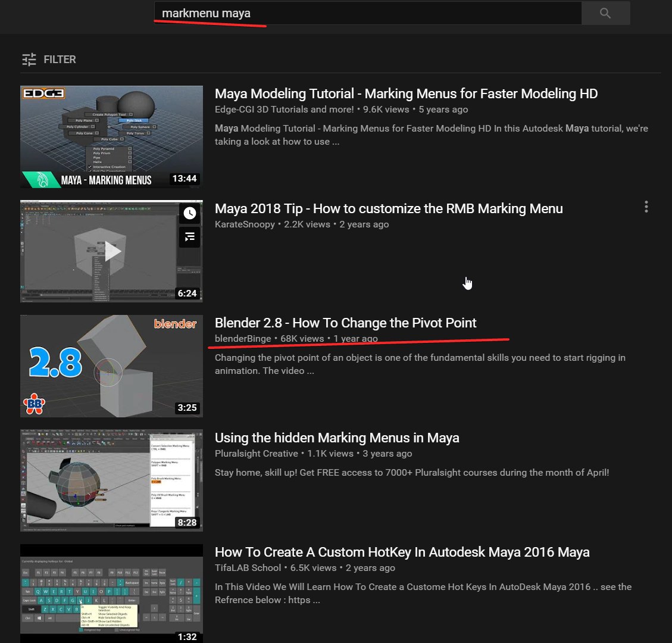Visit the blenderBinge channel
672x643 pixels.
243,339
